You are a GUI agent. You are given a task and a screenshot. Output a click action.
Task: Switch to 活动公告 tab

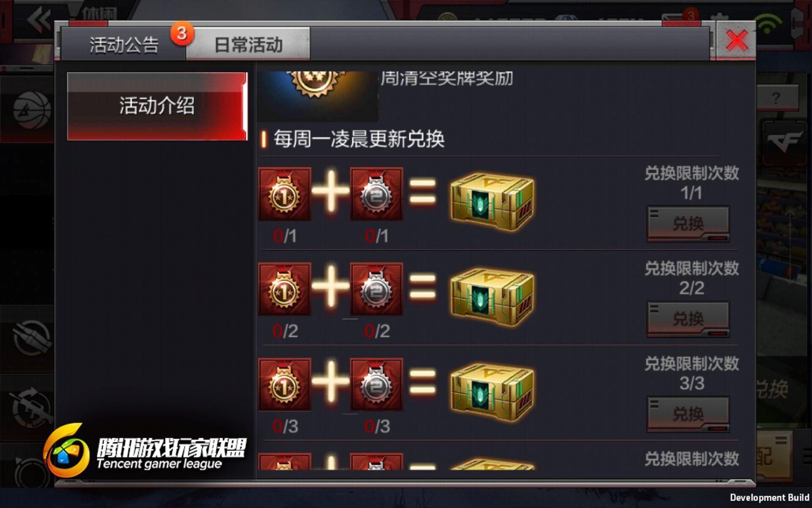pyautogui.click(x=123, y=44)
